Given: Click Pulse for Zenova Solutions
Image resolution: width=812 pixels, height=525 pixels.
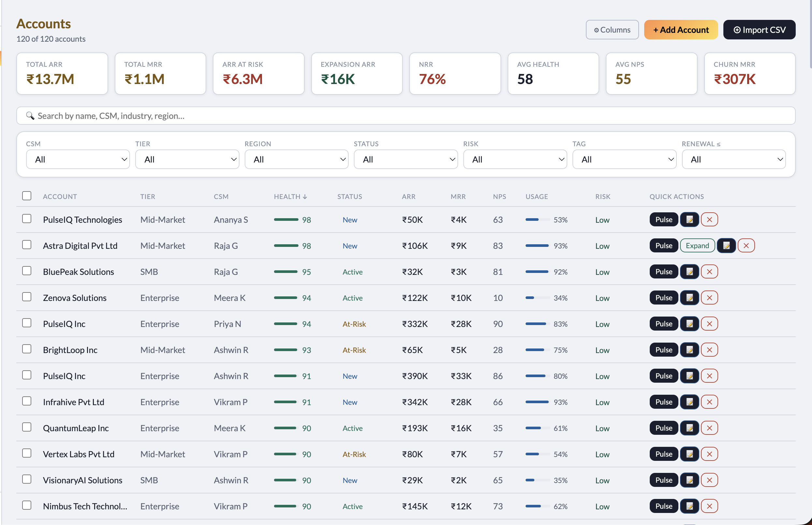Looking at the screenshot, I should [664, 298].
